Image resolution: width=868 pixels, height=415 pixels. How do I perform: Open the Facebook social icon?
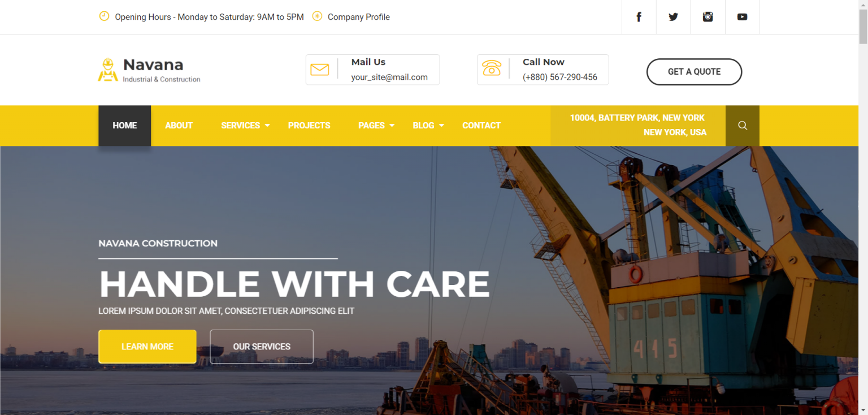(639, 17)
